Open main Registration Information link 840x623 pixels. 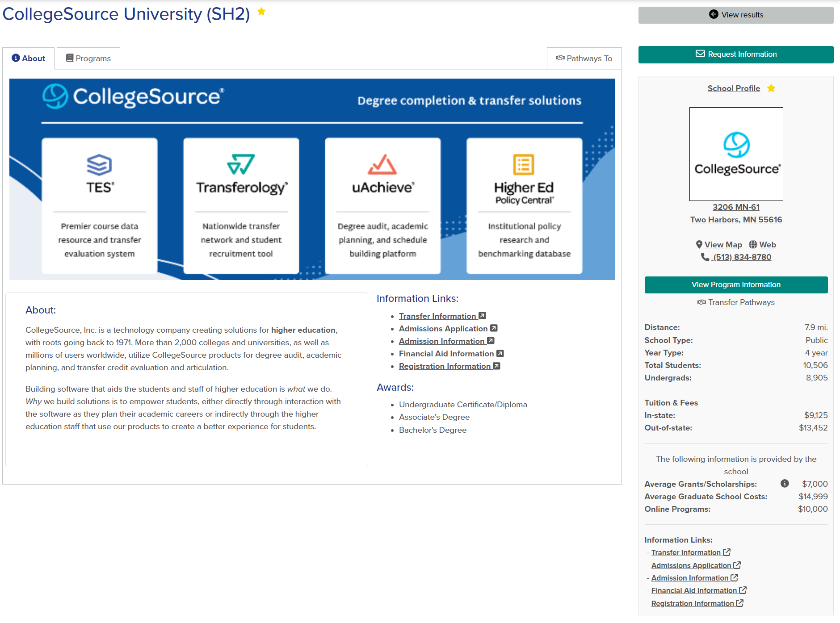point(445,366)
